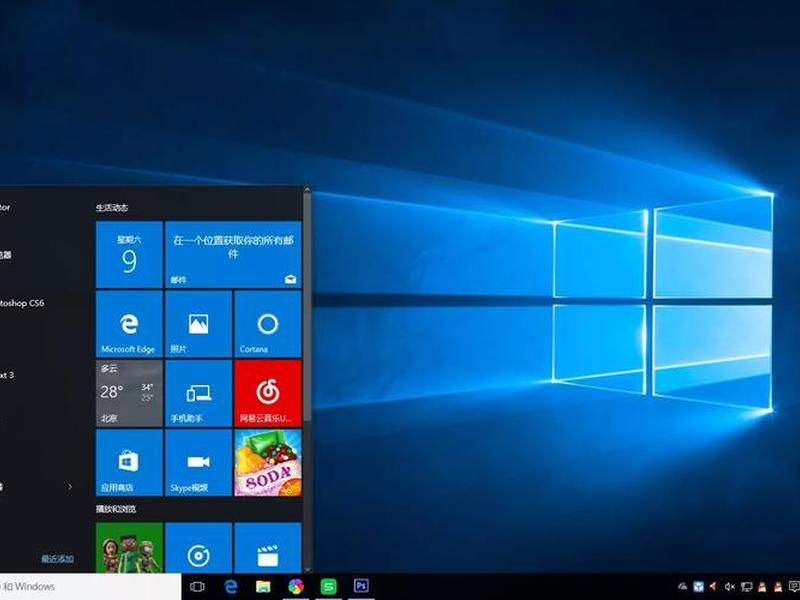Image resolution: width=800 pixels, height=600 pixels.
Task: Open the 应用商店 store tile
Action: coord(129,463)
